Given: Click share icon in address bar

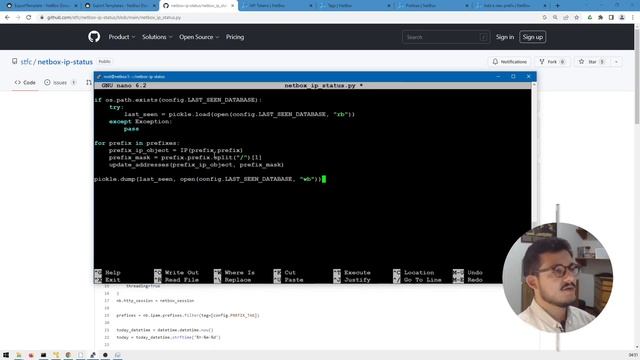Looking at the screenshot, I should coord(566,18).
